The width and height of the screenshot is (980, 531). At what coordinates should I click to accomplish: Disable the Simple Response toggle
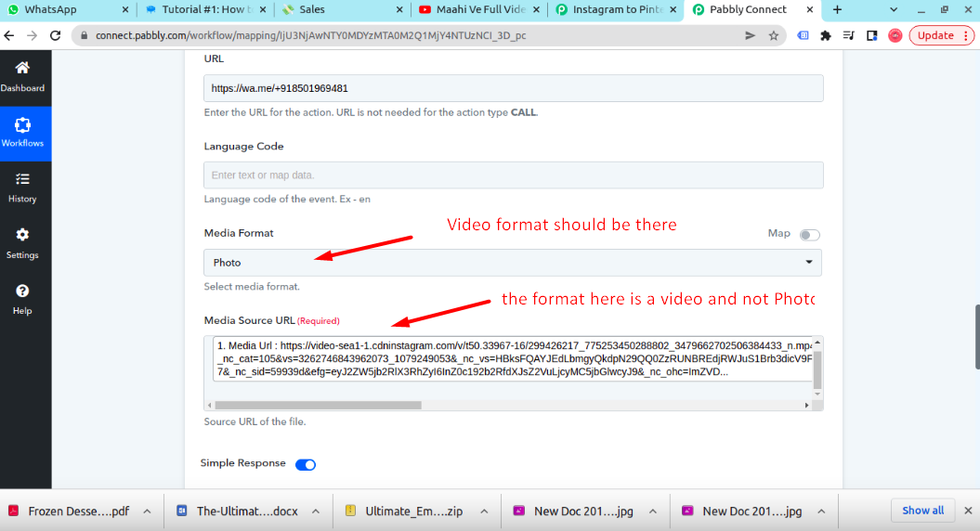point(305,464)
